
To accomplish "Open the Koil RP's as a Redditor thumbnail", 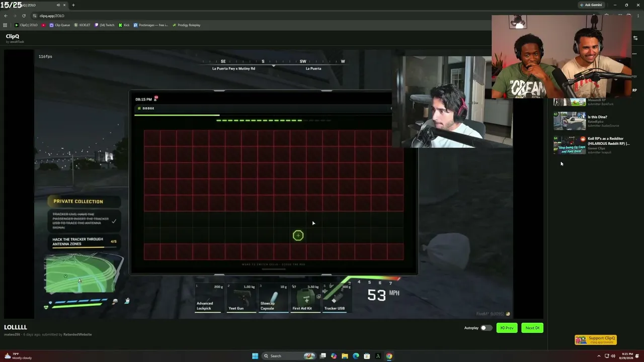I will click(570, 145).
